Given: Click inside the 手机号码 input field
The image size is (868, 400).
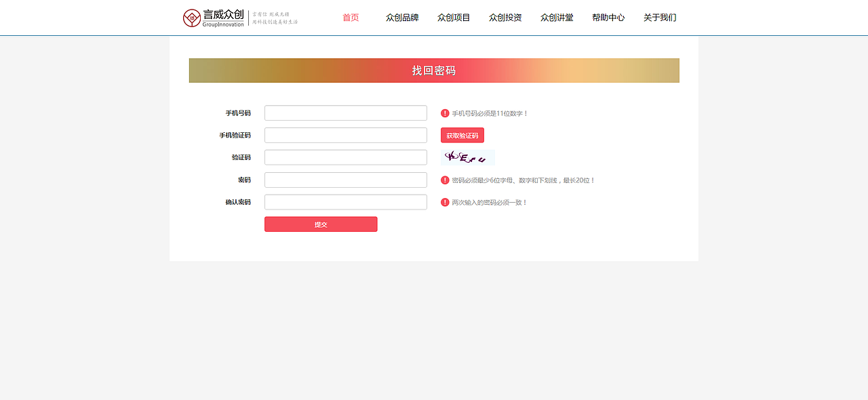Looking at the screenshot, I should (x=345, y=113).
